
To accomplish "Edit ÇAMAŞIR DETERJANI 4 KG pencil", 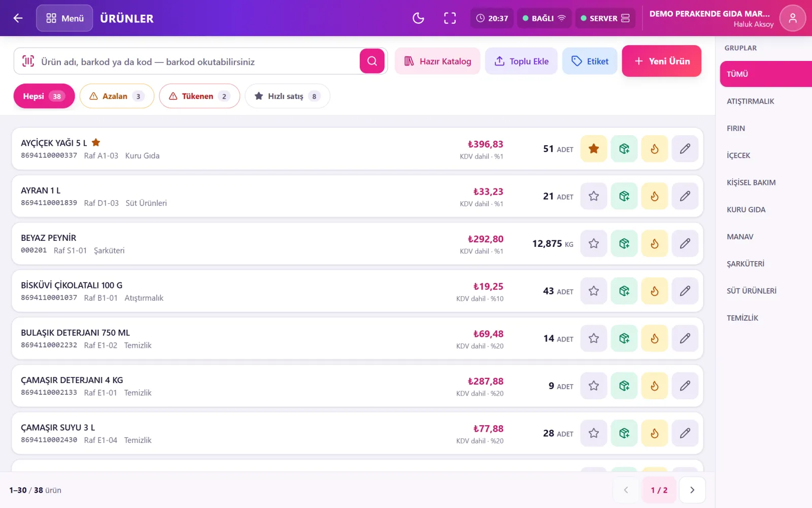I will (x=685, y=386).
